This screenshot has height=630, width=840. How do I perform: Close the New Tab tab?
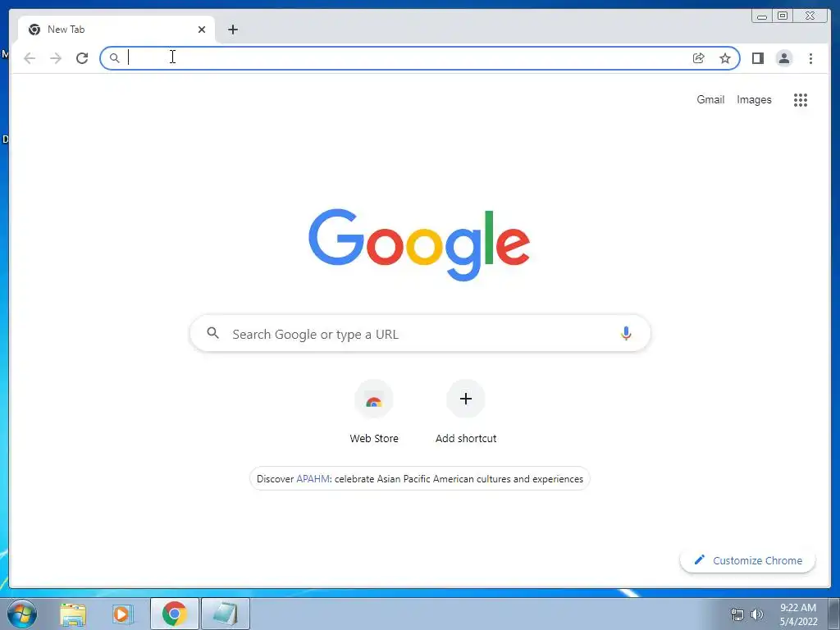pos(202,30)
